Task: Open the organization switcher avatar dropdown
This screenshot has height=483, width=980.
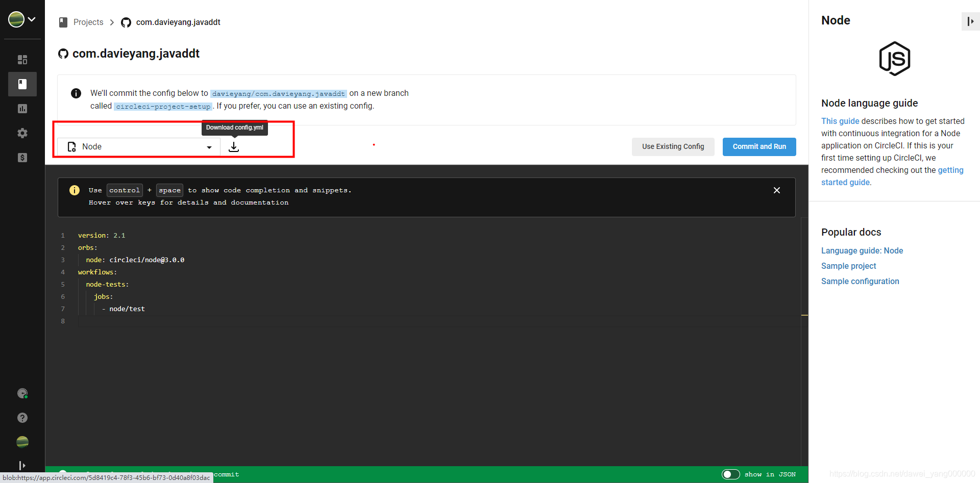Action: coord(22,19)
